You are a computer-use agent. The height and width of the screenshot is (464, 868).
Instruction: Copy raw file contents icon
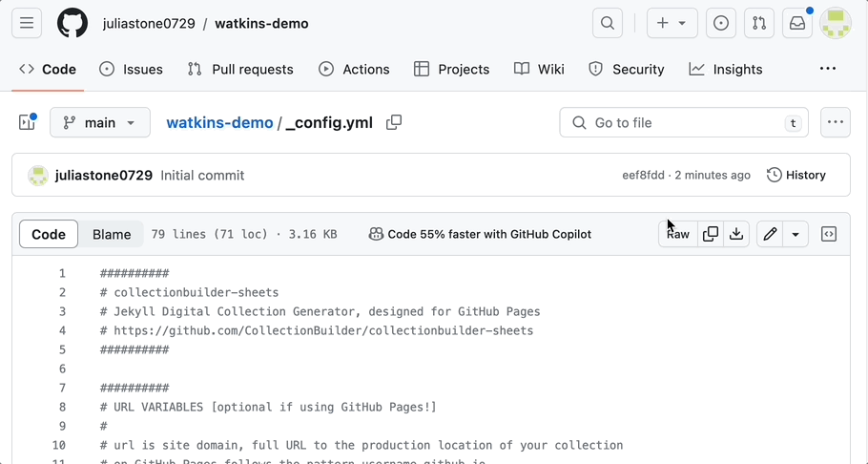pyautogui.click(x=711, y=235)
